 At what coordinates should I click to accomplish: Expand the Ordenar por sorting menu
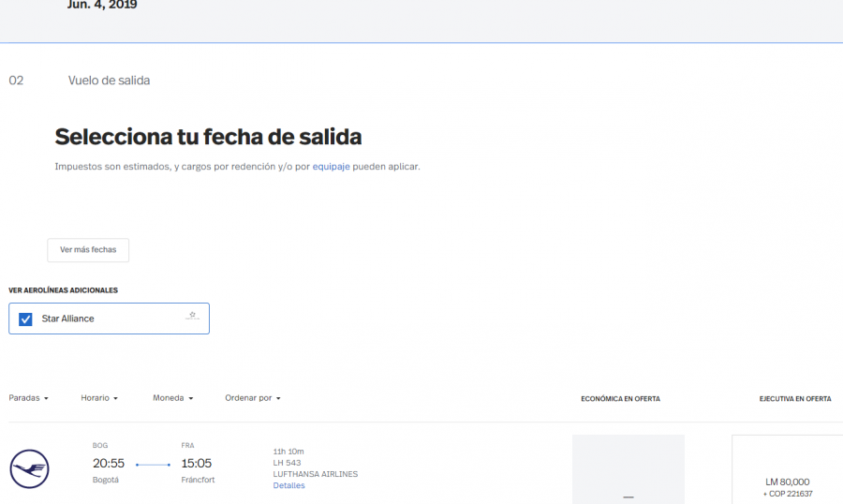pos(253,398)
